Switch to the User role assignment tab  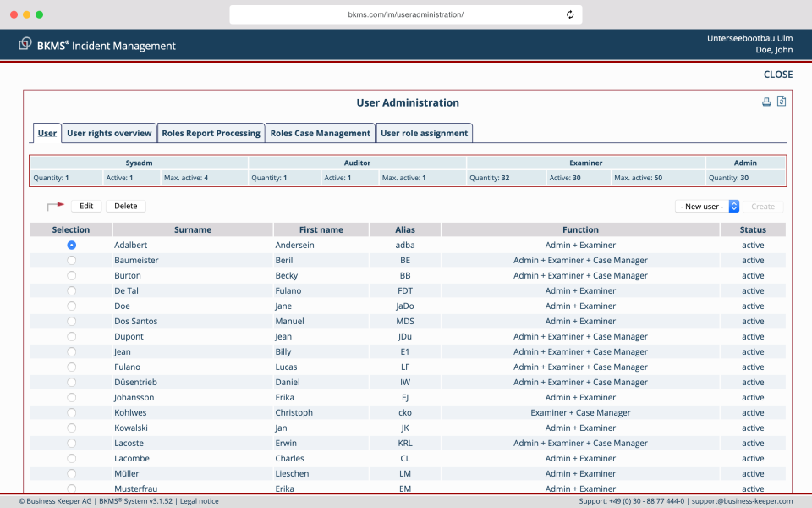[425, 133]
